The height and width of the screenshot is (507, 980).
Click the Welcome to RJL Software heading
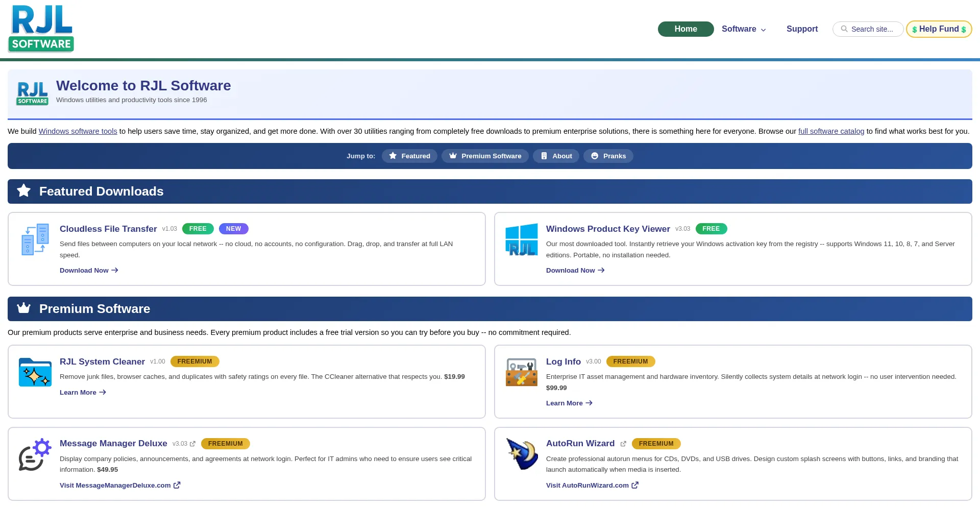[x=143, y=85]
